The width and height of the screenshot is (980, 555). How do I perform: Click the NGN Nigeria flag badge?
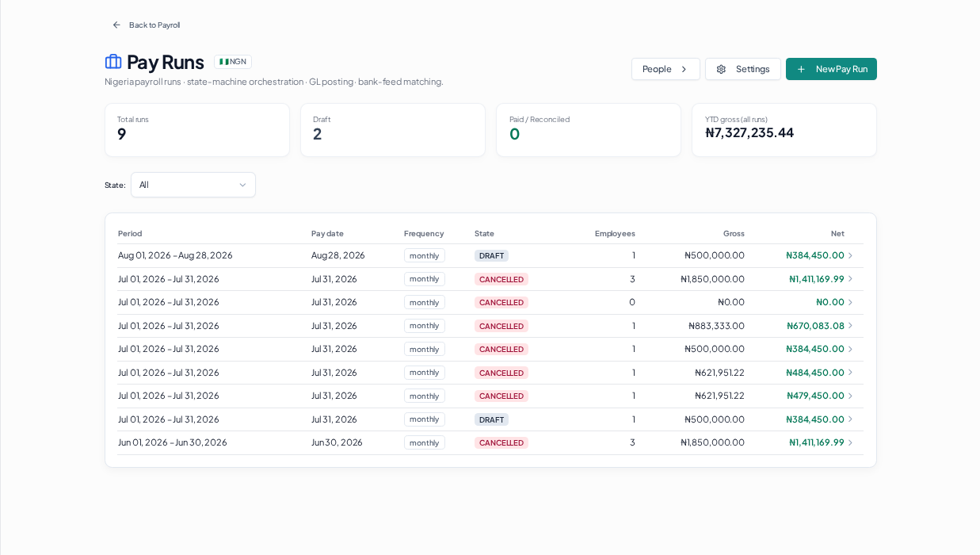coord(233,62)
